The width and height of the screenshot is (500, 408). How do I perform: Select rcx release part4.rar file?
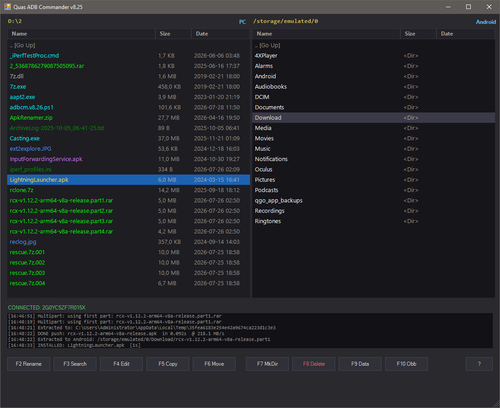(128, 231)
